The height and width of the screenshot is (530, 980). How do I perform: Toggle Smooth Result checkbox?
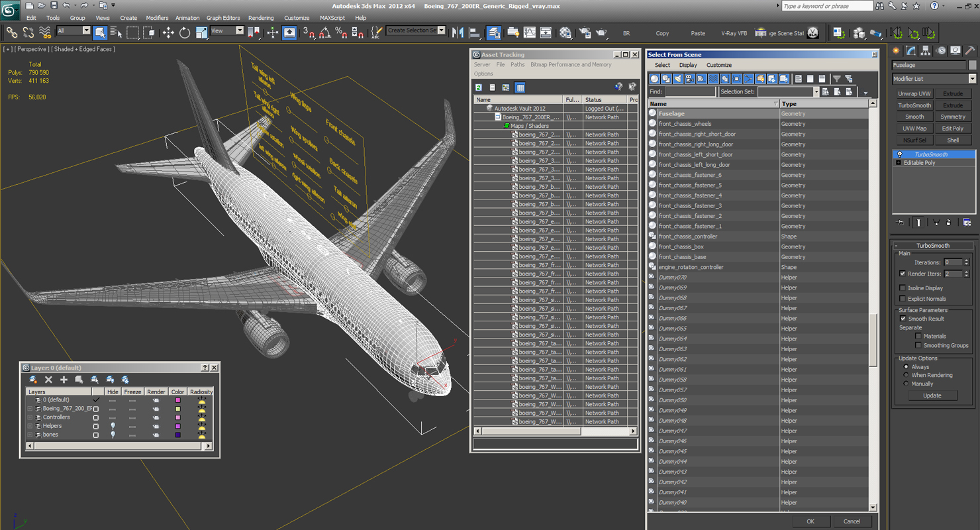coord(903,319)
